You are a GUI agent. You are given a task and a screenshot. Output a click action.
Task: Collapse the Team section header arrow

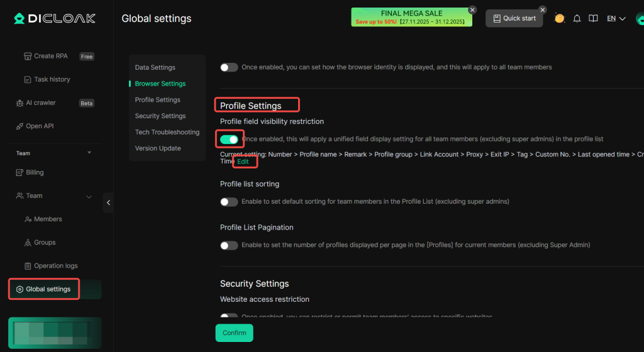pos(89,153)
